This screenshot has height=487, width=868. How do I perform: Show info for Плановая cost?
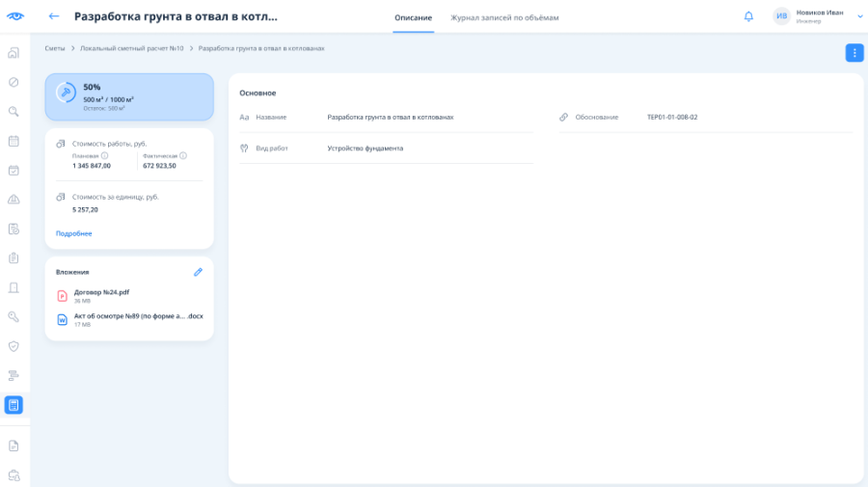click(x=104, y=155)
